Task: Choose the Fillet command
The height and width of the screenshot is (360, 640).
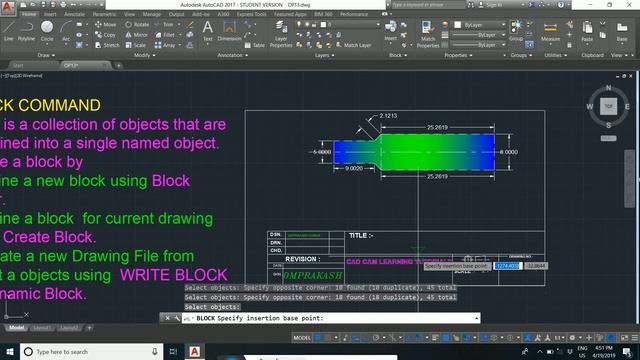Action: click(165, 35)
